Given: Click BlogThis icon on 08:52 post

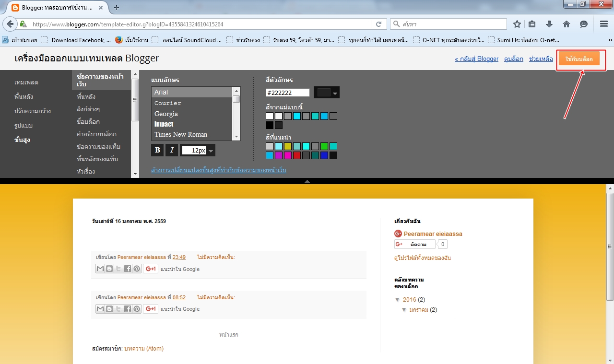Looking at the screenshot, I should 109,308.
